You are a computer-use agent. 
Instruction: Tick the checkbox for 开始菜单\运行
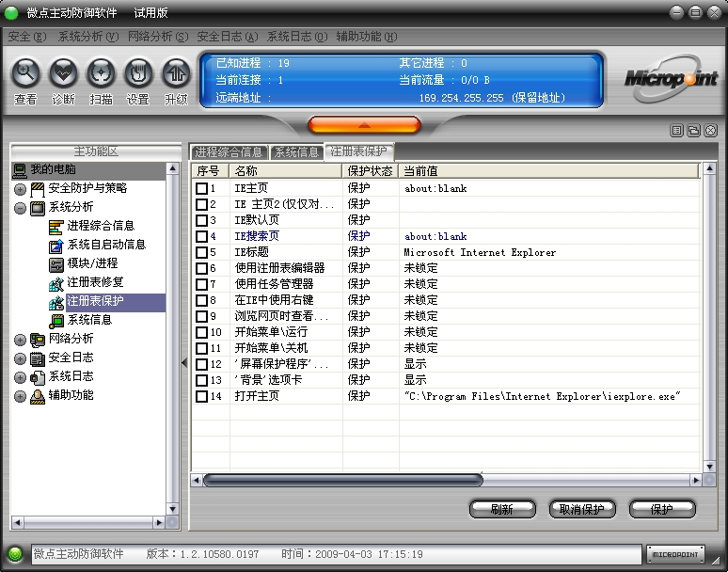[x=201, y=332]
